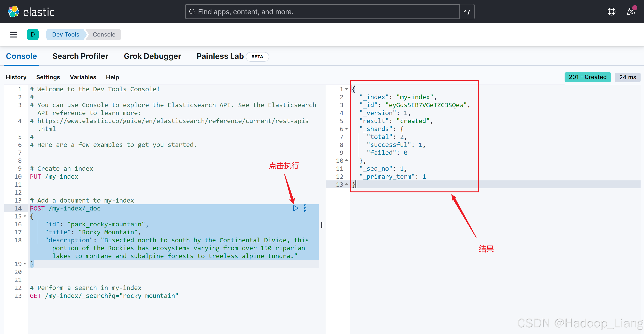The image size is (644, 334).
Task: Click the fold marker at response line 10
Action: (x=346, y=160)
